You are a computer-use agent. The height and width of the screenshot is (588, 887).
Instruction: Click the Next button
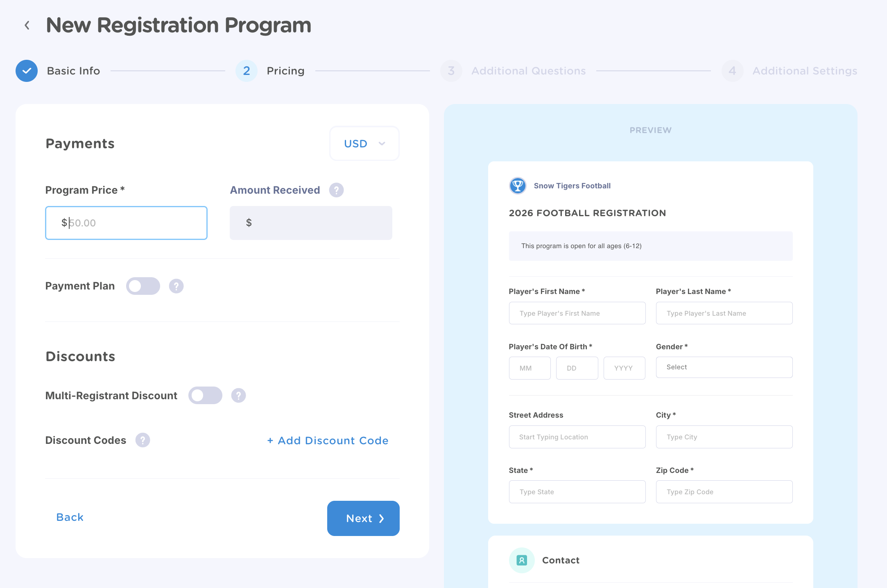[x=363, y=518]
